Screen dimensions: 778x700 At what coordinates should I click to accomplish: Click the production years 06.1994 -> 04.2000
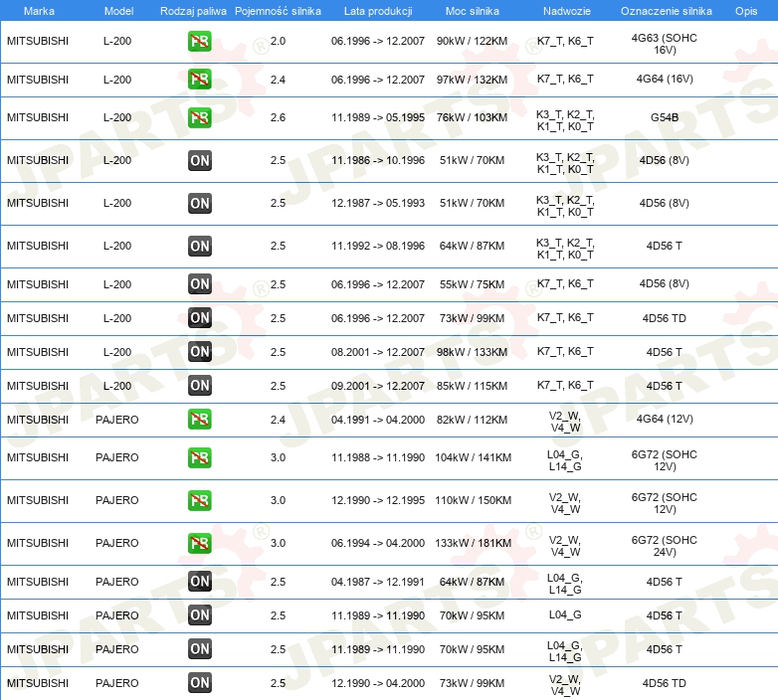(378, 543)
